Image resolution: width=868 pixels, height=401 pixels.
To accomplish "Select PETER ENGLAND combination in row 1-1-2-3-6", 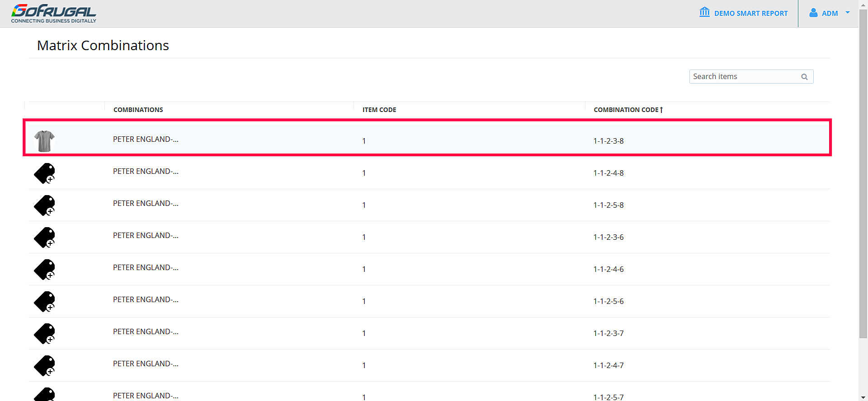I will [146, 235].
